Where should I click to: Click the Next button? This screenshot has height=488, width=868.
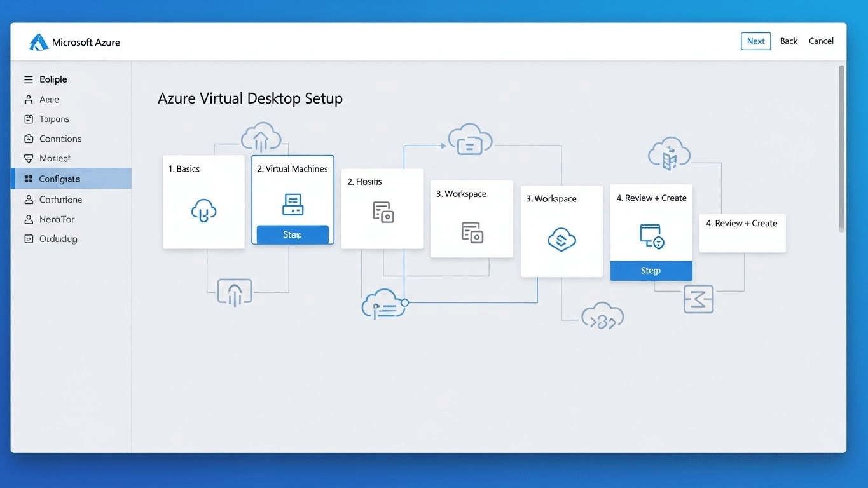755,41
